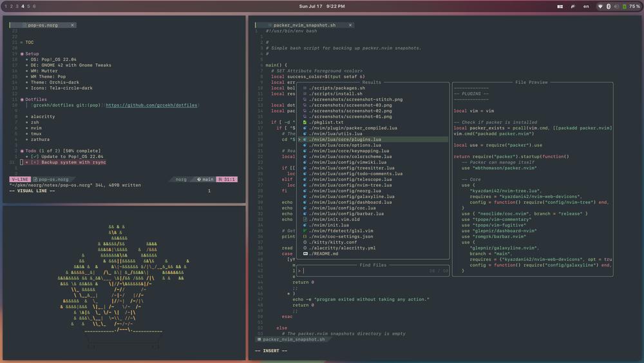Close the packer_nvim_snapshot.sh buffer tab
644x363 pixels.
[x=350, y=25]
